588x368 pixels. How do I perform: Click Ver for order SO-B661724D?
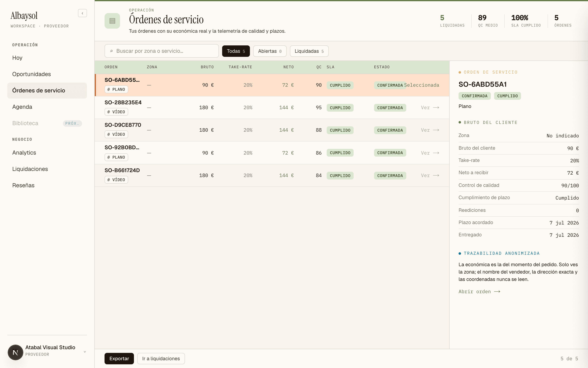point(430,175)
